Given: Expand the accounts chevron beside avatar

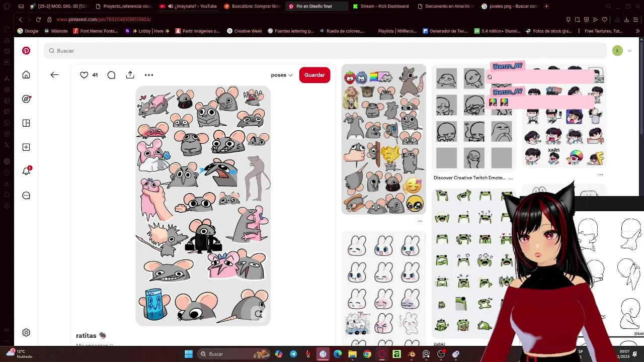Looking at the screenshot, I should pyautogui.click(x=629, y=51).
